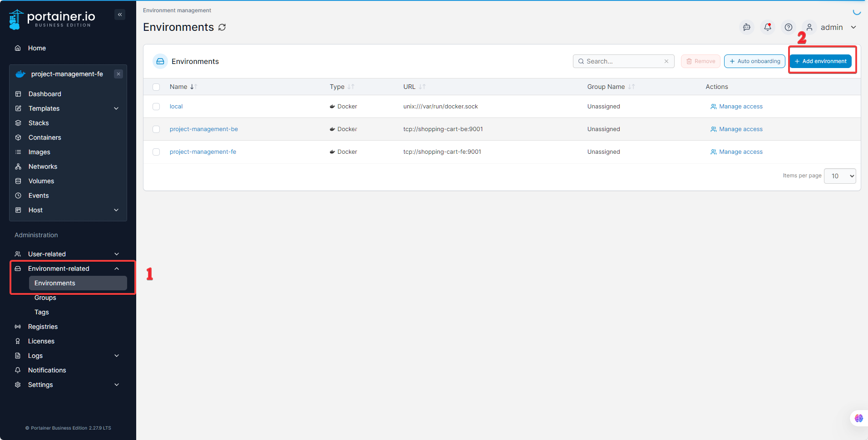Open the help question mark icon
The height and width of the screenshot is (440, 868).
789,27
